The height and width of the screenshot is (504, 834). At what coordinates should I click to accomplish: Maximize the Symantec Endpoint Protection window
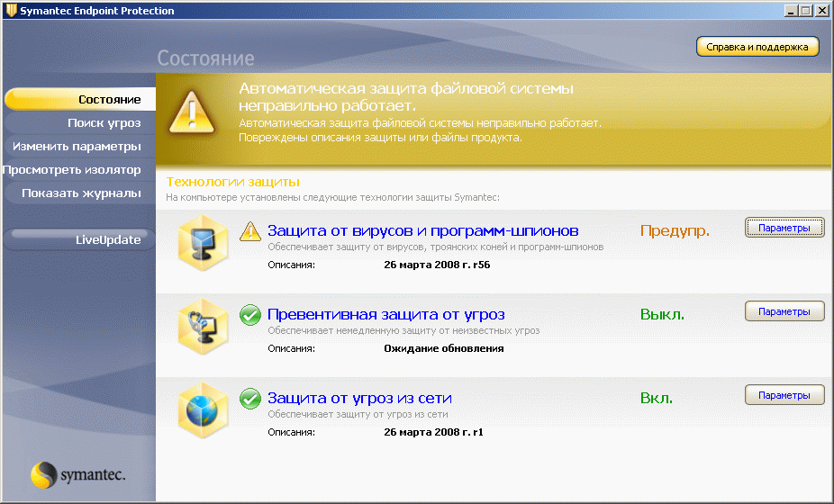[806, 10]
